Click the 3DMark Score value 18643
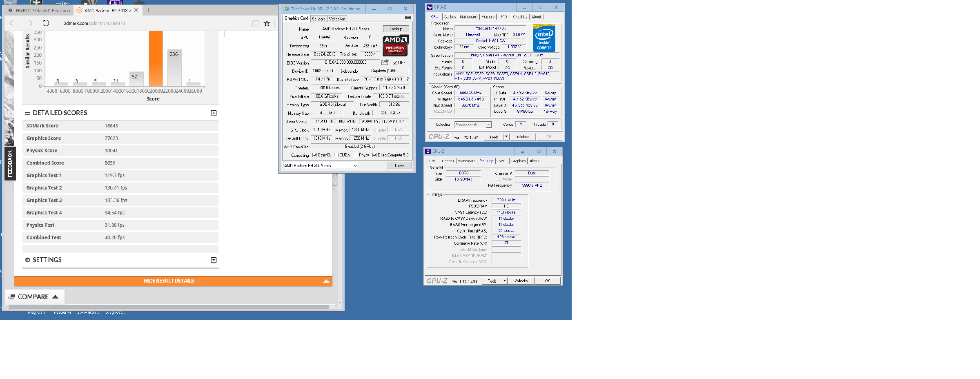This screenshot has width=980, height=379. coord(111,126)
